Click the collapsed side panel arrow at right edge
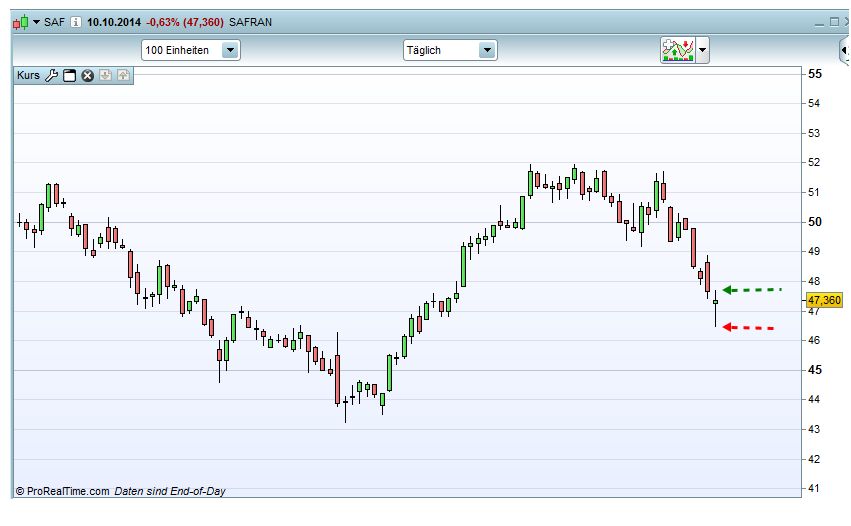The height and width of the screenshot is (526, 851). pos(844,50)
